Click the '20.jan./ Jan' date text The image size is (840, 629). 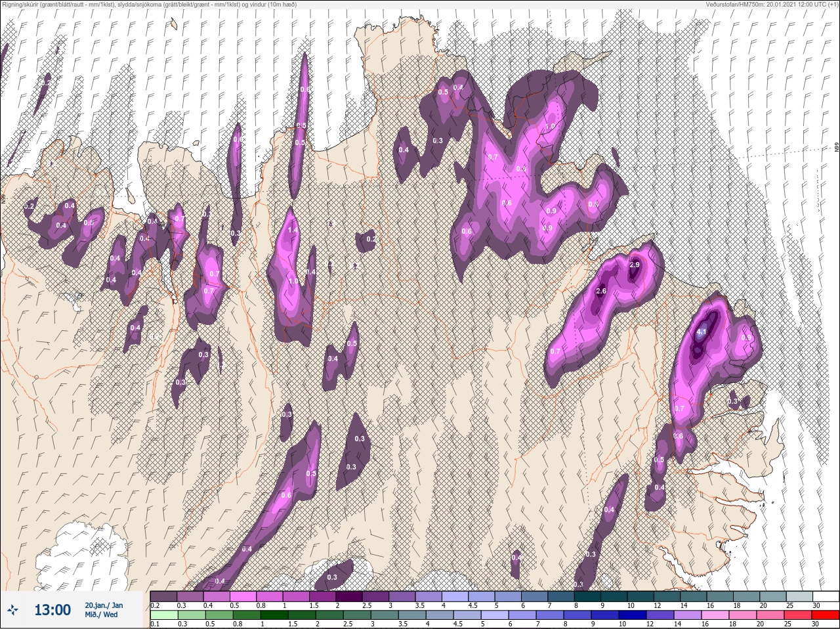coord(104,605)
